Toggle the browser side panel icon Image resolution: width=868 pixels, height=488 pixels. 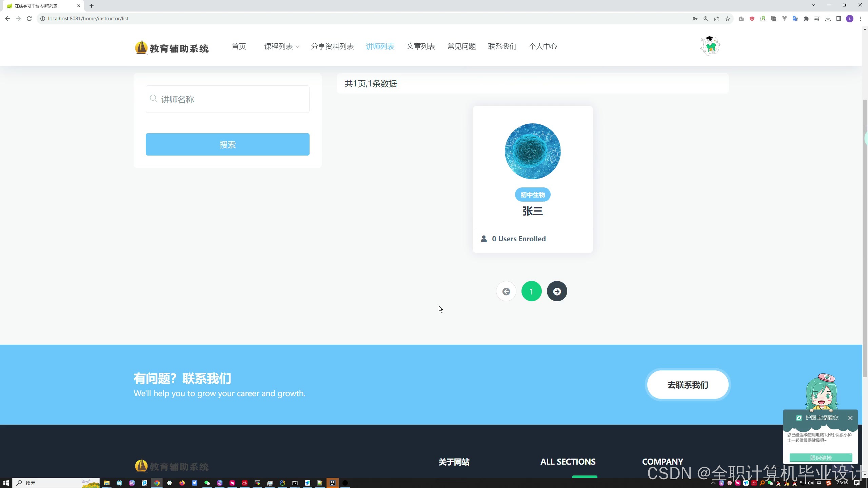pyautogui.click(x=839, y=19)
